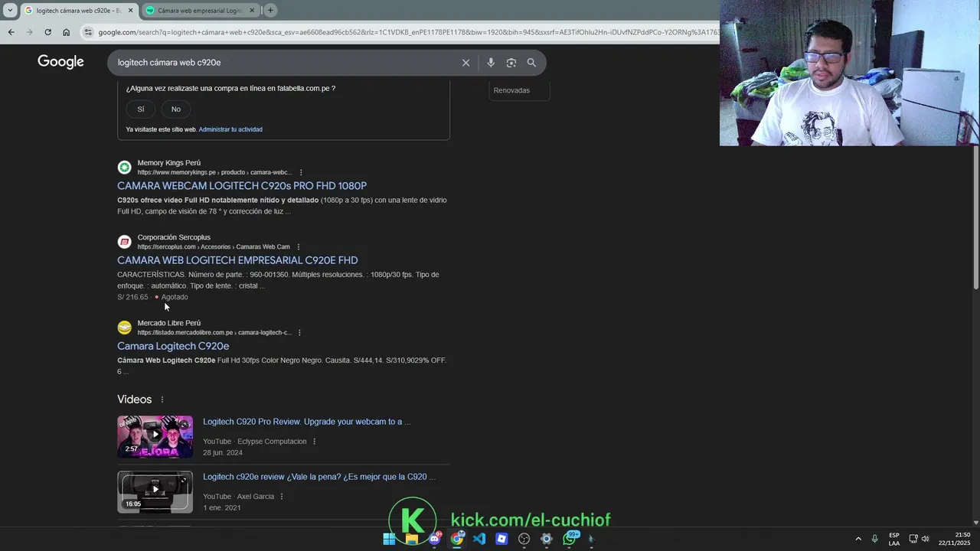The width and height of the screenshot is (980, 551).
Task: Open the 'Logitech C920 Pro Review' video link
Action: 306,422
